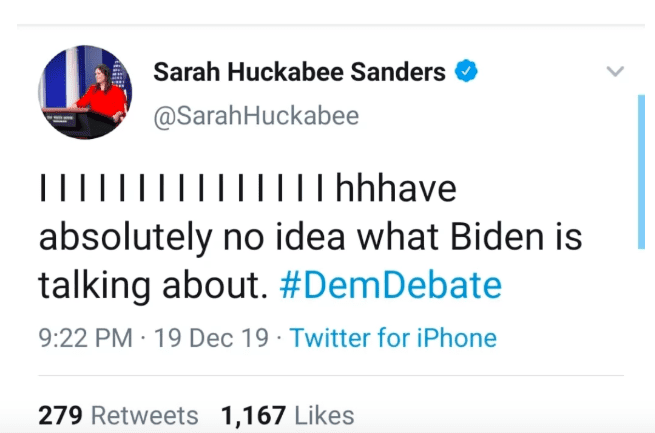Open the @SarahHuckabee handle link
Image resolution: width=655 pixels, height=433 pixels.
click(255, 116)
